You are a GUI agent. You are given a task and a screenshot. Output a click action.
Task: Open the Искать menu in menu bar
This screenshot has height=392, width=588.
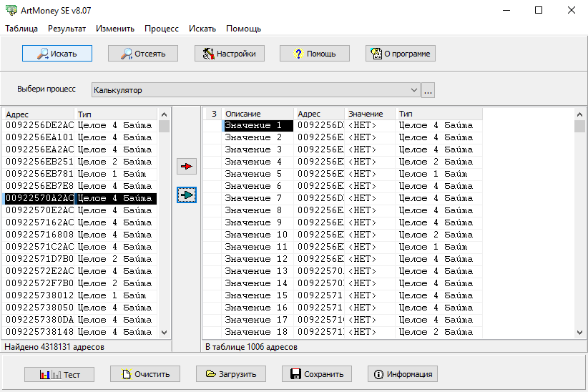202,29
